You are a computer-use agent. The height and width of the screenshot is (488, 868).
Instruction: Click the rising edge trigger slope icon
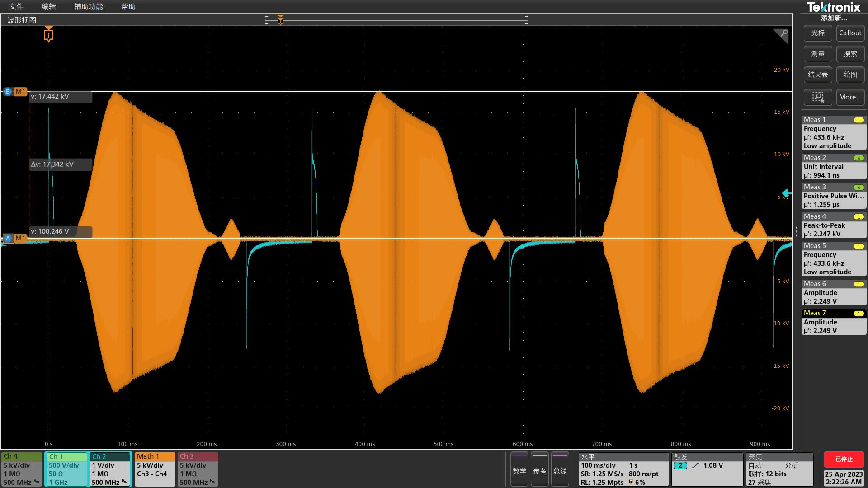click(x=695, y=465)
